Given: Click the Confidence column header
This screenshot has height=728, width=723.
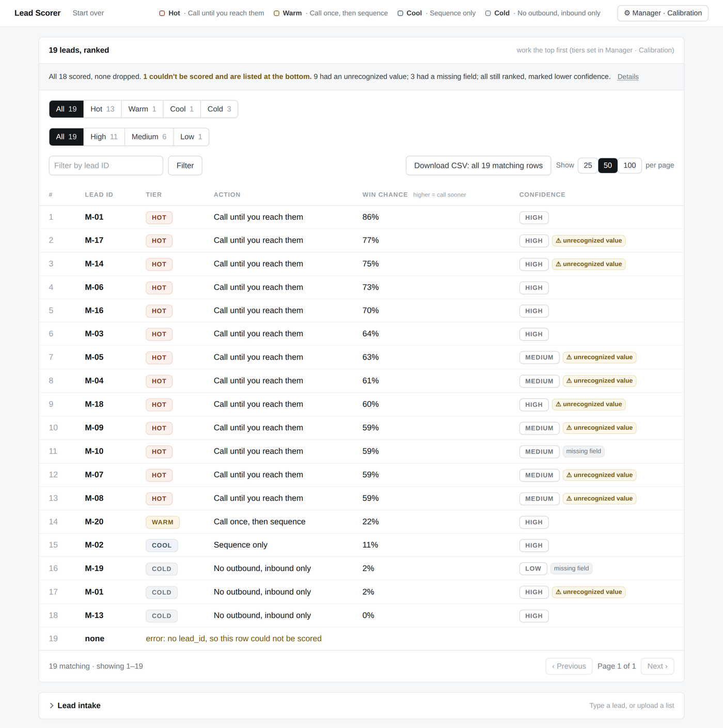Looking at the screenshot, I should (542, 195).
